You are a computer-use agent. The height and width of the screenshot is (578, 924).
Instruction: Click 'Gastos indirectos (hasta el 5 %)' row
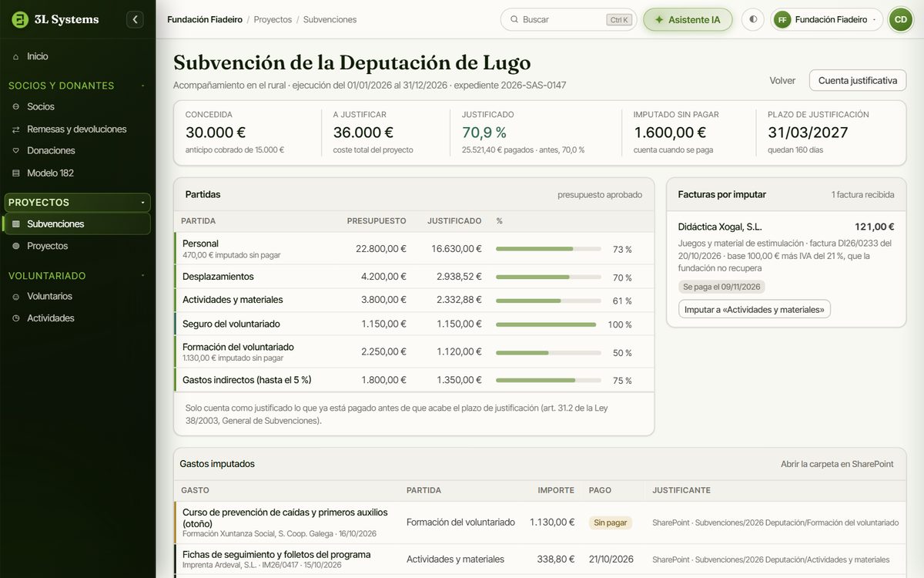(x=414, y=380)
